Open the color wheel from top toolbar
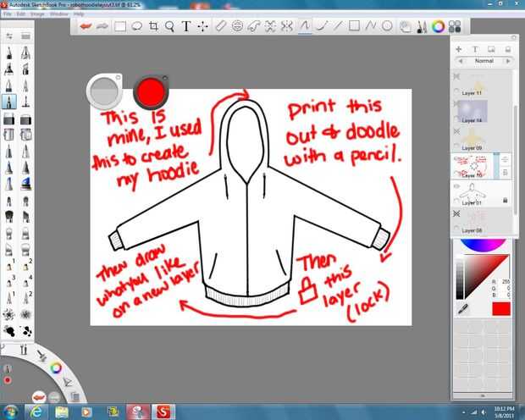The height and width of the screenshot is (420, 525). tap(438, 26)
